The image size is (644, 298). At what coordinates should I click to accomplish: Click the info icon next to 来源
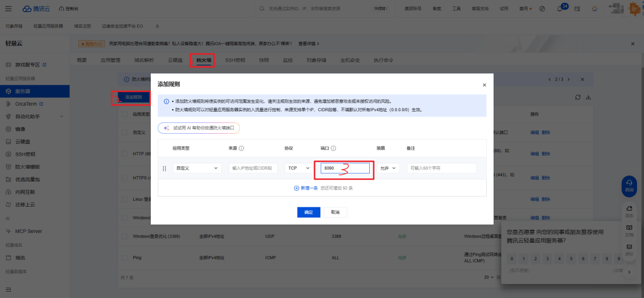point(241,148)
